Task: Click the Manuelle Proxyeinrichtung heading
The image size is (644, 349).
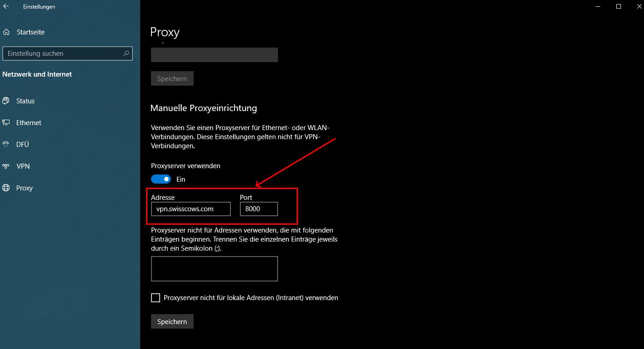Action: [204, 108]
